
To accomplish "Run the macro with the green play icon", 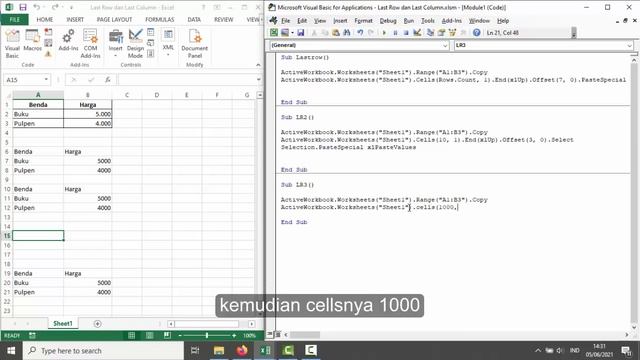I will [x=384, y=33].
